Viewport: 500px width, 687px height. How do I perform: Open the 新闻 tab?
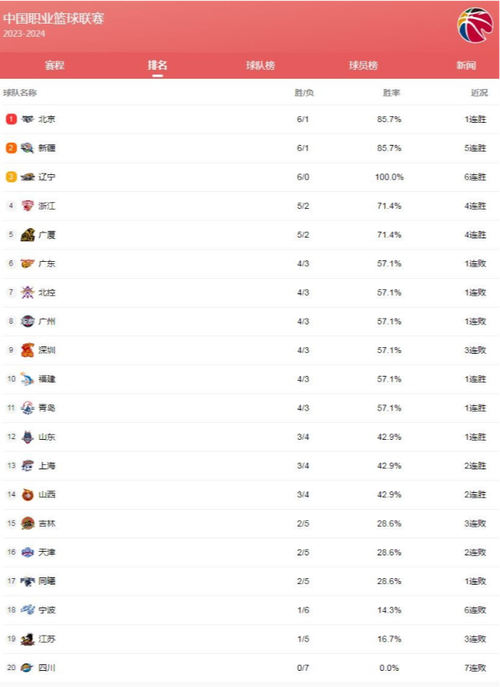(x=466, y=65)
